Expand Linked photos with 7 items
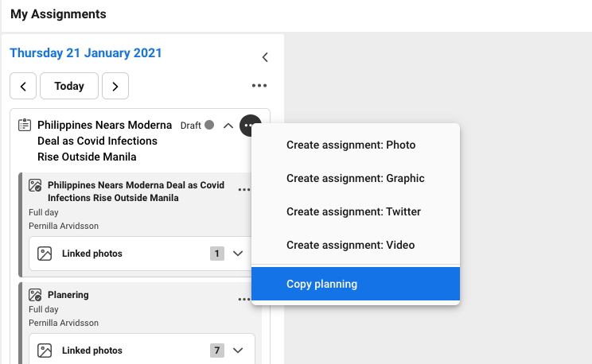 point(237,350)
